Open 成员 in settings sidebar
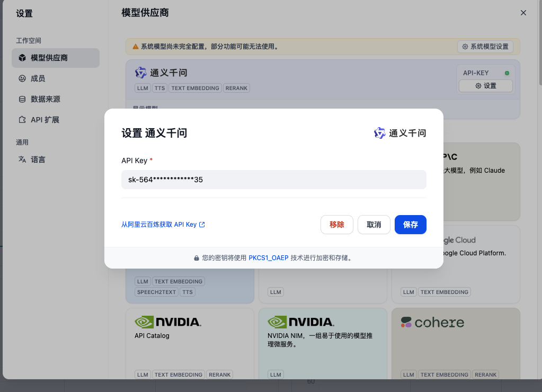The width and height of the screenshot is (542, 392). (56, 78)
